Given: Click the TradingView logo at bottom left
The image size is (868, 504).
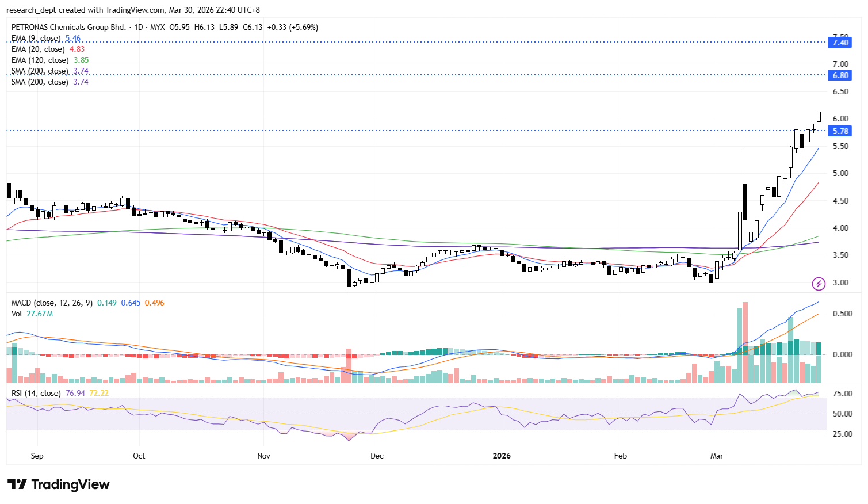Looking at the screenshot, I should [x=58, y=484].
